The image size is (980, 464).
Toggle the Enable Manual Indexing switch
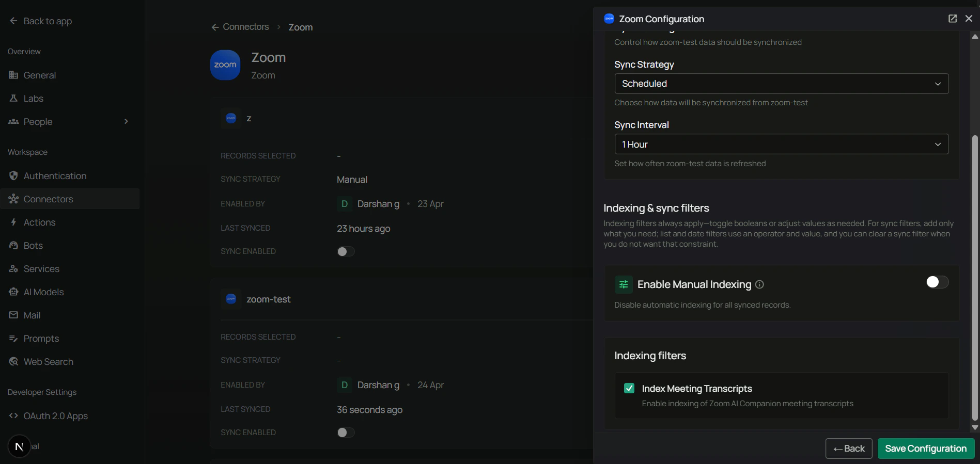[937, 282]
